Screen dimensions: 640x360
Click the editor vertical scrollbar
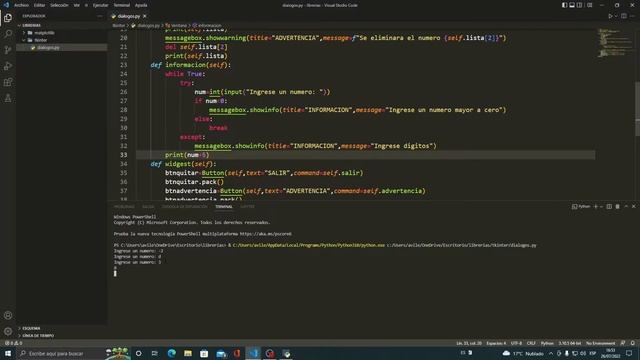637,108
